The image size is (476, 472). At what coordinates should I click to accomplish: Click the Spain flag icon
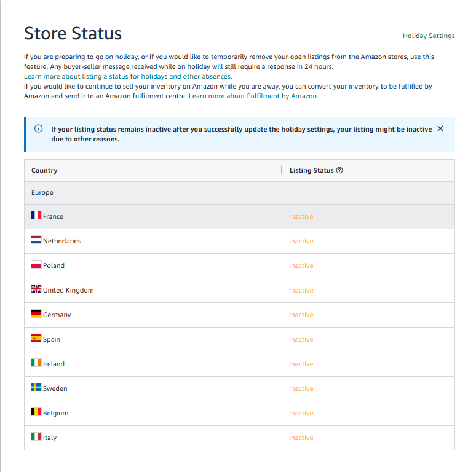(36, 338)
